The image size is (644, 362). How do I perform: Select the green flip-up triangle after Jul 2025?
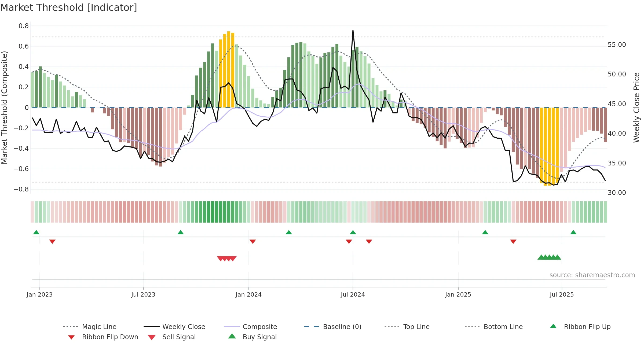click(x=573, y=232)
